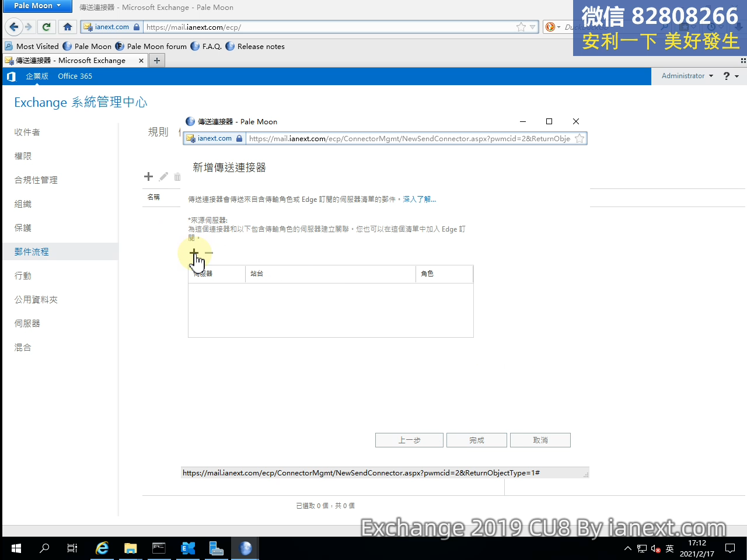The height and width of the screenshot is (560, 747).
Task: Click the taskbar search icon
Action: pyautogui.click(x=44, y=548)
